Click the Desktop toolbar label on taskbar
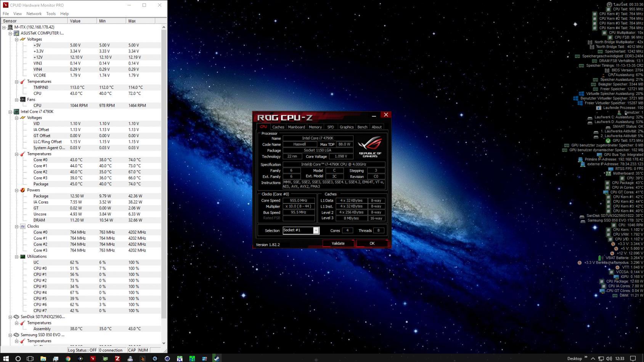The width and height of the screenshot is (644, 362). [574, 358]
